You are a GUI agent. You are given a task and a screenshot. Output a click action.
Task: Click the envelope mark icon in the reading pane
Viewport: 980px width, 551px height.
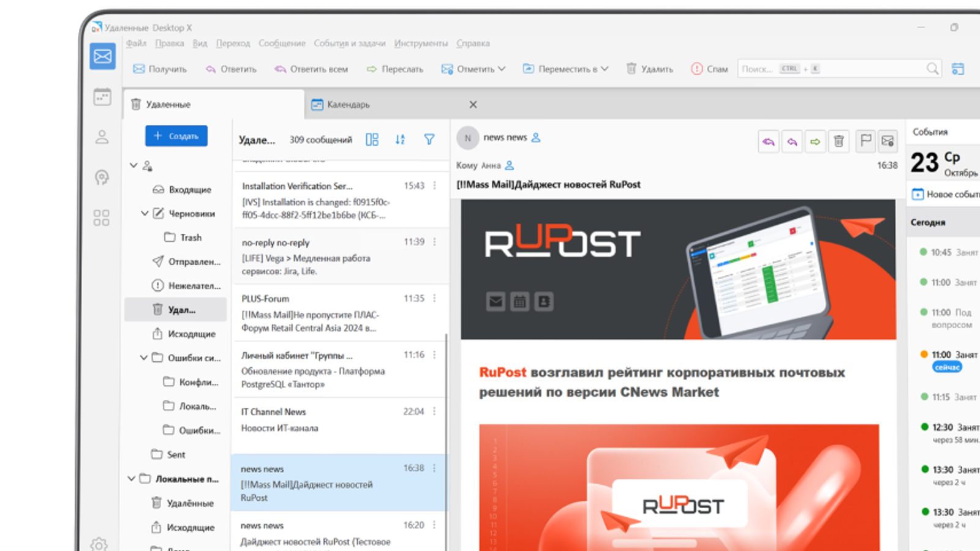click(x=888, y=141)
